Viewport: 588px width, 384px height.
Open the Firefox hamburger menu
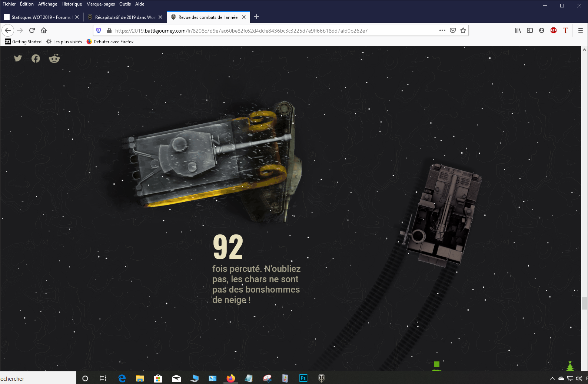coord(581,30)
